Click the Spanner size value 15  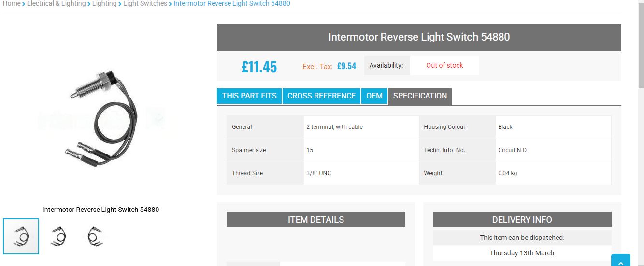310,150
